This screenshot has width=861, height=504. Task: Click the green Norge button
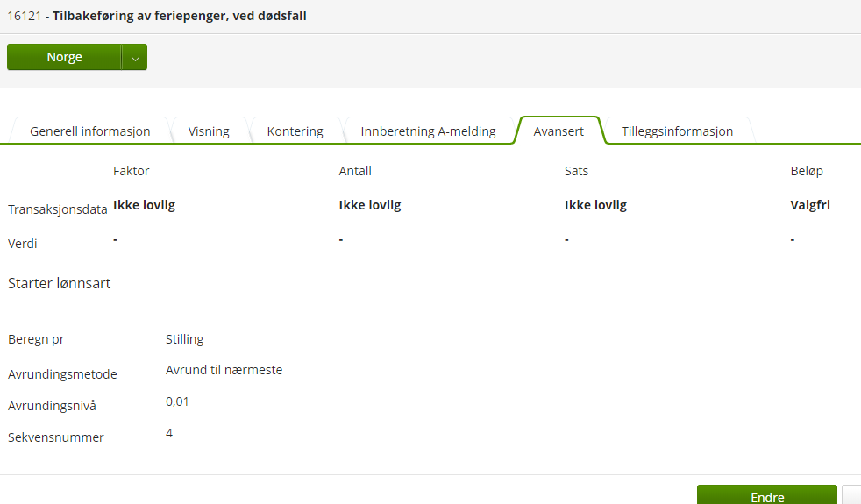pos(64,57)
